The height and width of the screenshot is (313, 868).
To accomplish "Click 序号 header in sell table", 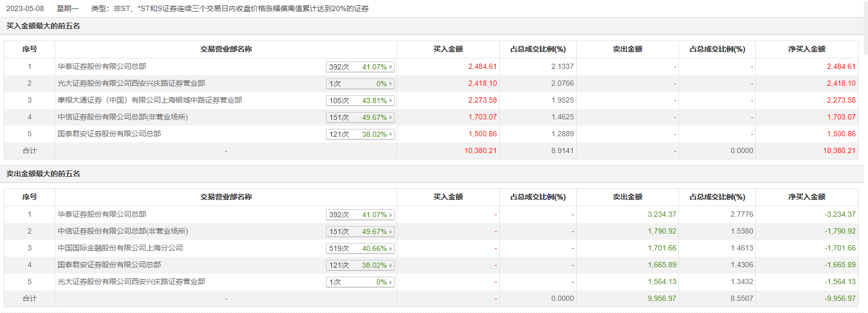I will pyautogui.click(x=29, y=197).
